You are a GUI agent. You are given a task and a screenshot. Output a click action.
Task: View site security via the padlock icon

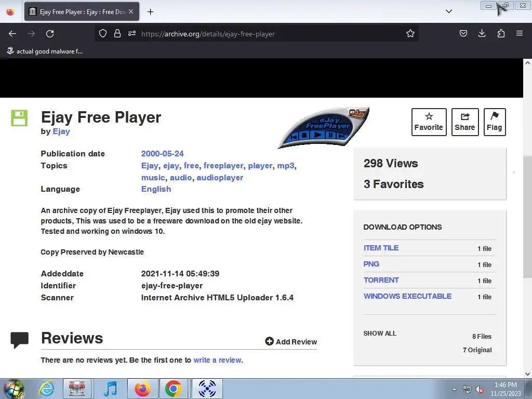[117, 33]
